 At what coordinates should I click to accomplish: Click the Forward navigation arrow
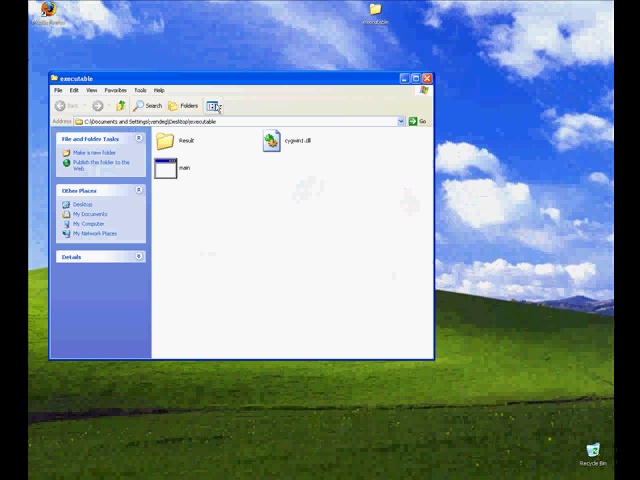click(x=98, y=106)
